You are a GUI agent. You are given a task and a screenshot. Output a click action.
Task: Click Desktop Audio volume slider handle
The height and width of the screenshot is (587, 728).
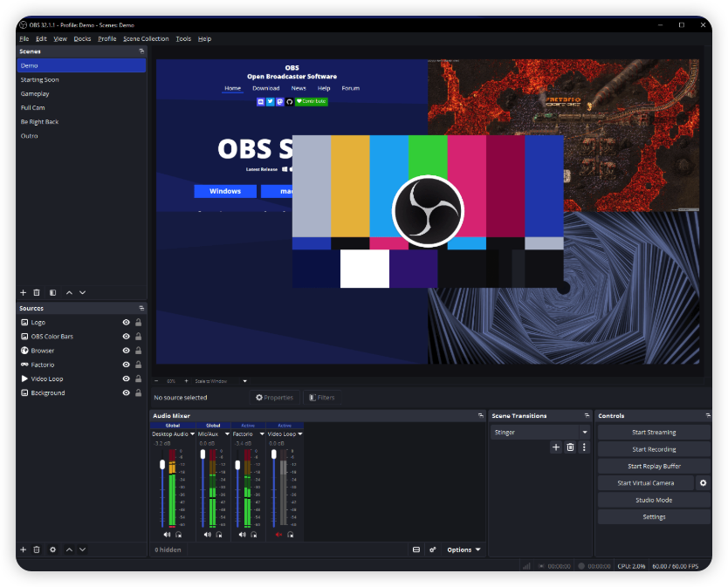(162, 465)
